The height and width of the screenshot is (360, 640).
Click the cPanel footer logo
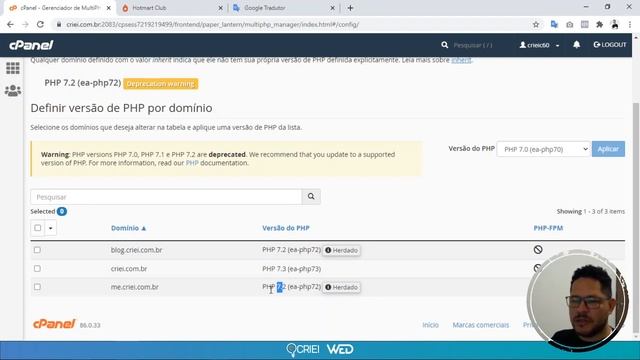coord(54,324)
